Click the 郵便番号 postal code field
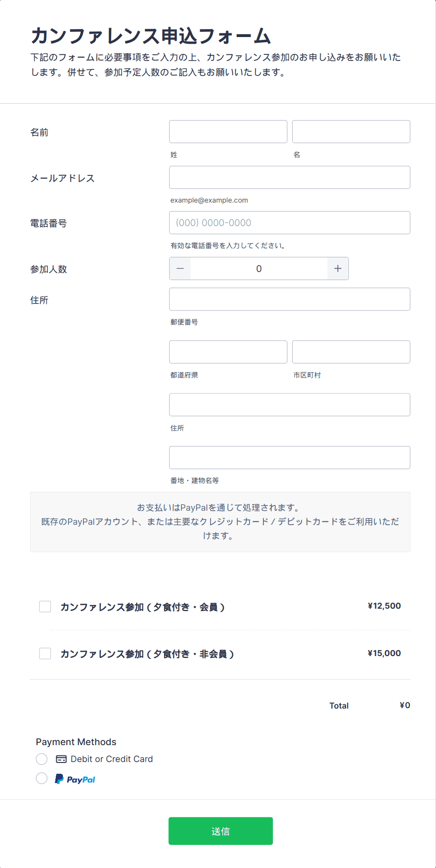The width and height of the screenshot is (436, 868). pos(290,299)
